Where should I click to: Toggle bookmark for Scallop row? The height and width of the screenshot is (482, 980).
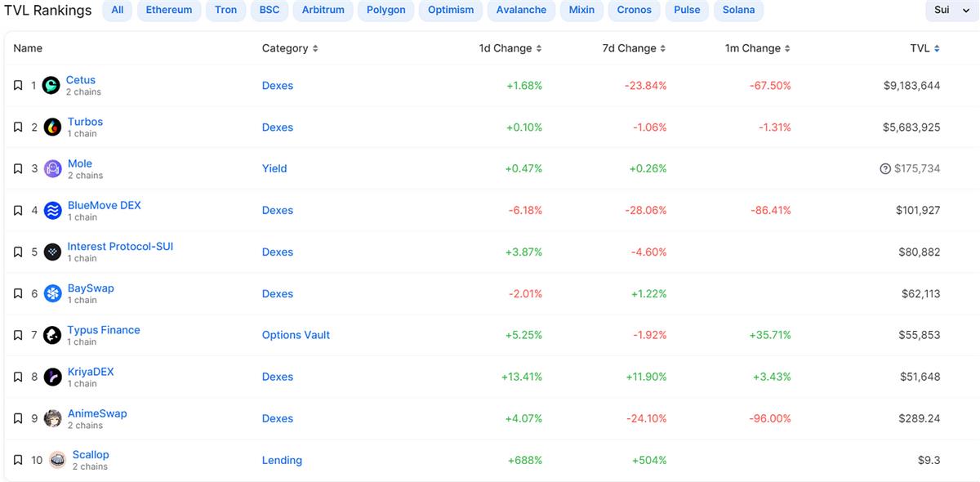(x=18, y=460)
